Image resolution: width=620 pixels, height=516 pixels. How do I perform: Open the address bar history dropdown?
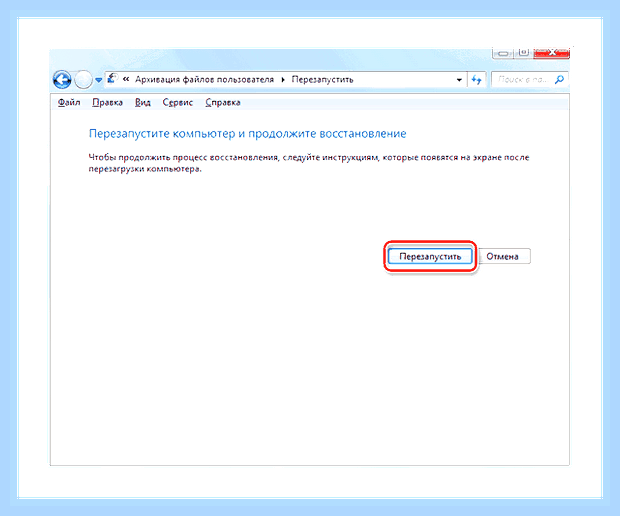pyautogui.click(x=459, y=80)
